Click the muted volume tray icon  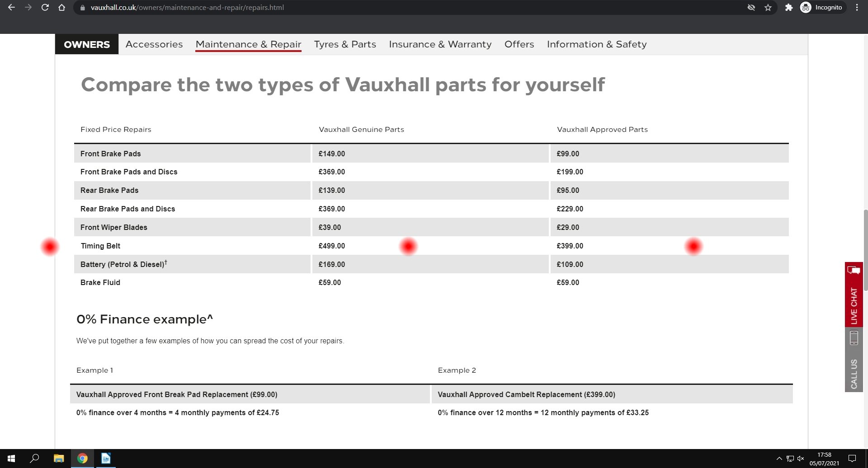click(801, 459)
